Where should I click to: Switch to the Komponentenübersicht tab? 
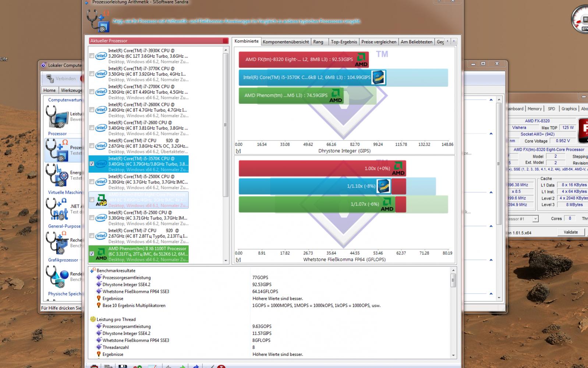point(286,42)
